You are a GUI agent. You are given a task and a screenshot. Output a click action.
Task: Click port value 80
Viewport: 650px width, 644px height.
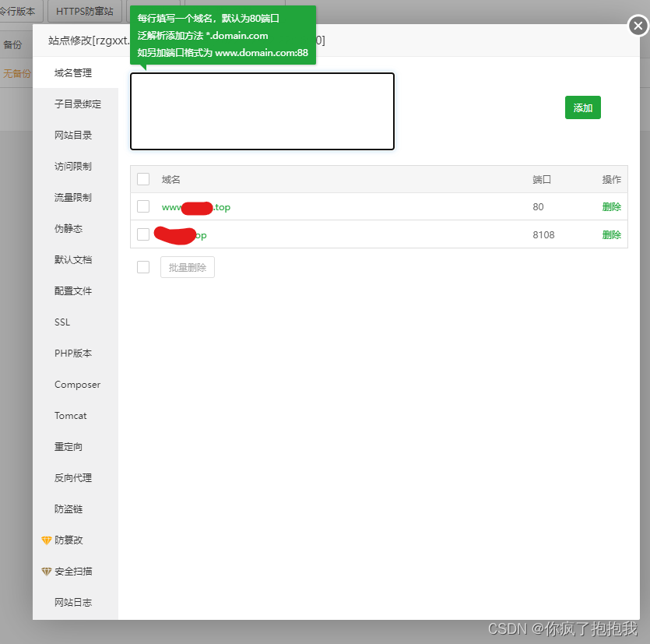click(x=538, y=206)
